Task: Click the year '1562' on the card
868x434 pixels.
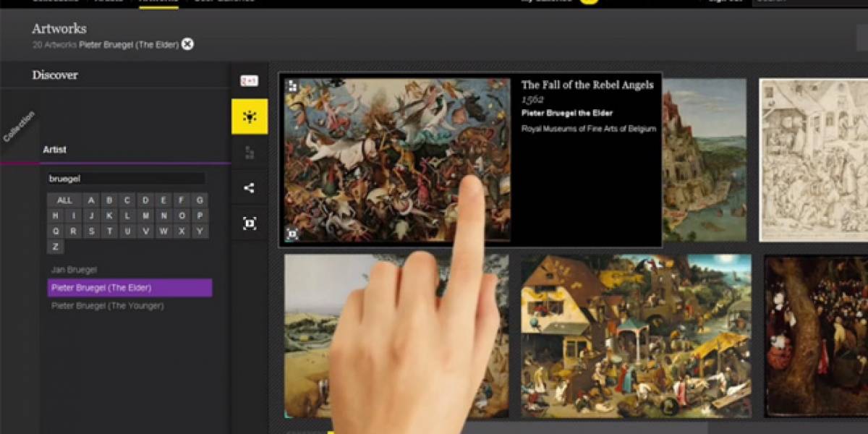Action: coord(532,100)
